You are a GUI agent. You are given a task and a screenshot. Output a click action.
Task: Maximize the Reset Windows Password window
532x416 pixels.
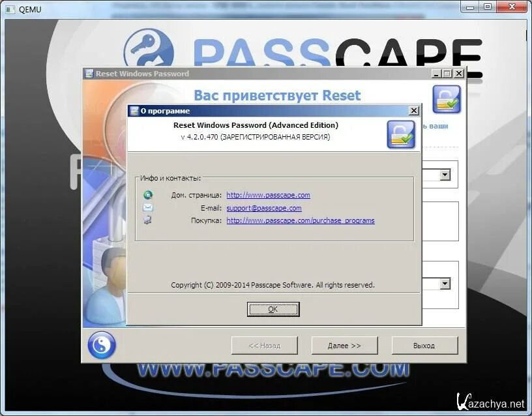pyautogui.click(x=447, y=73)
